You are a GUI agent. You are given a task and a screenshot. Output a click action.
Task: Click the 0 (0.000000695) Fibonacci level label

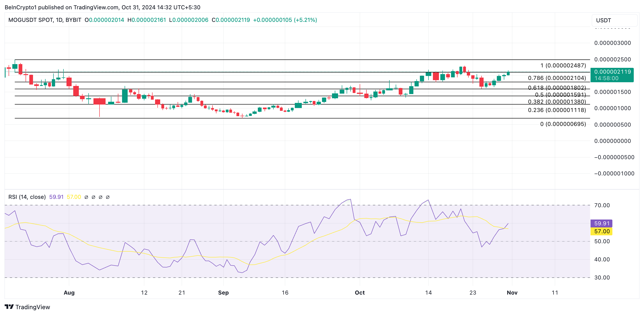point(563,124)
